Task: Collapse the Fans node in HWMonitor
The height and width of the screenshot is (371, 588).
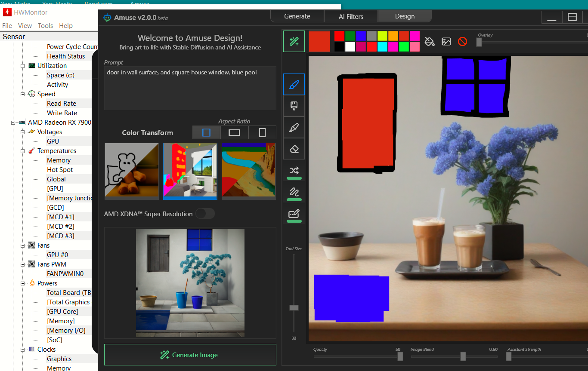Action: [x=23, y=245]
